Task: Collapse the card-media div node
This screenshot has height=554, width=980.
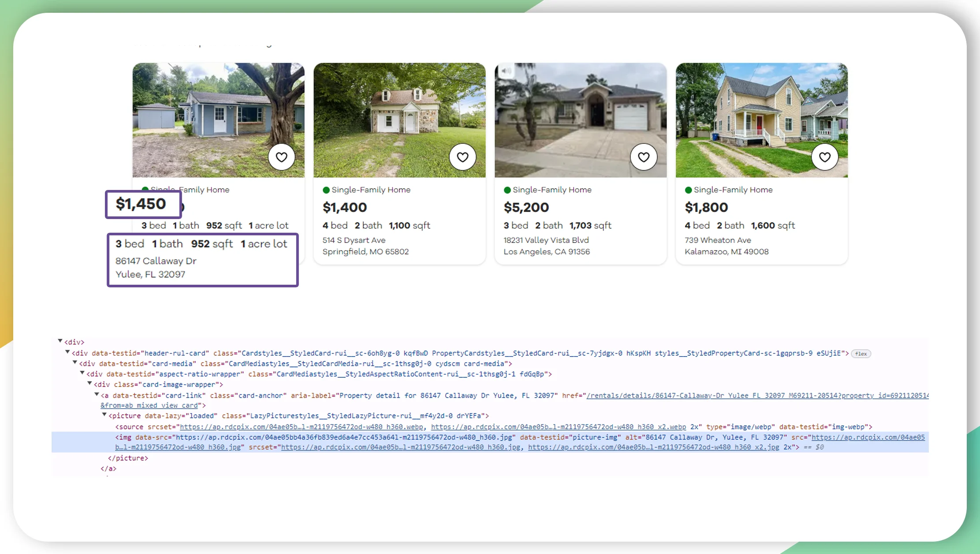Action: click(75, 363)
